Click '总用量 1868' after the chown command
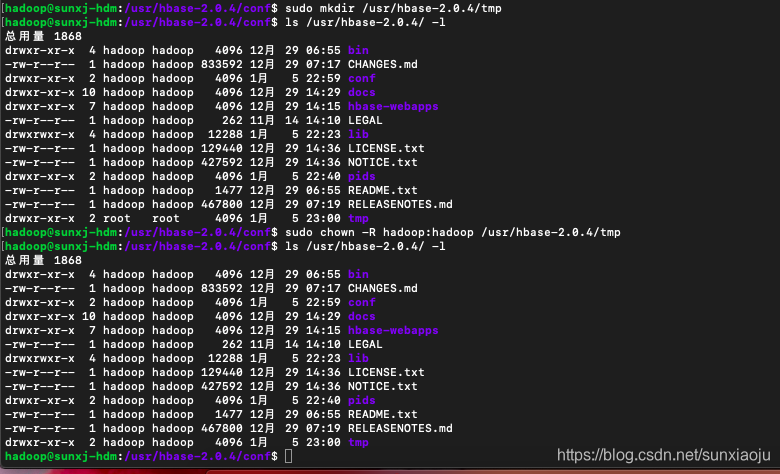This screenshot has width=780, height=474. (x=43, y=260)
